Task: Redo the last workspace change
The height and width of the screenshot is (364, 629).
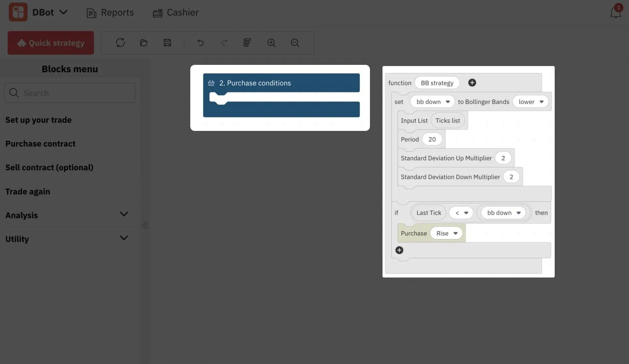Action: click(224, 43)
